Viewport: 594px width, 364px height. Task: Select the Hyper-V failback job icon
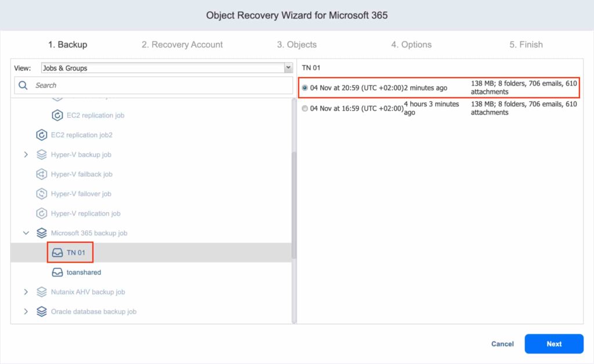pos(41,174)
